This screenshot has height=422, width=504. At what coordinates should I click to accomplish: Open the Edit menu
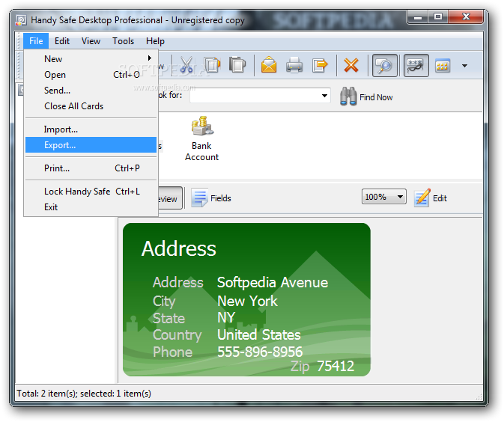click(x=62, y=41)
